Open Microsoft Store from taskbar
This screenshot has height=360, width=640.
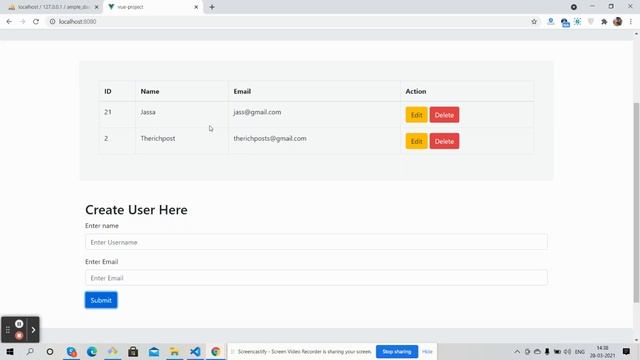[x=133, y=351]
